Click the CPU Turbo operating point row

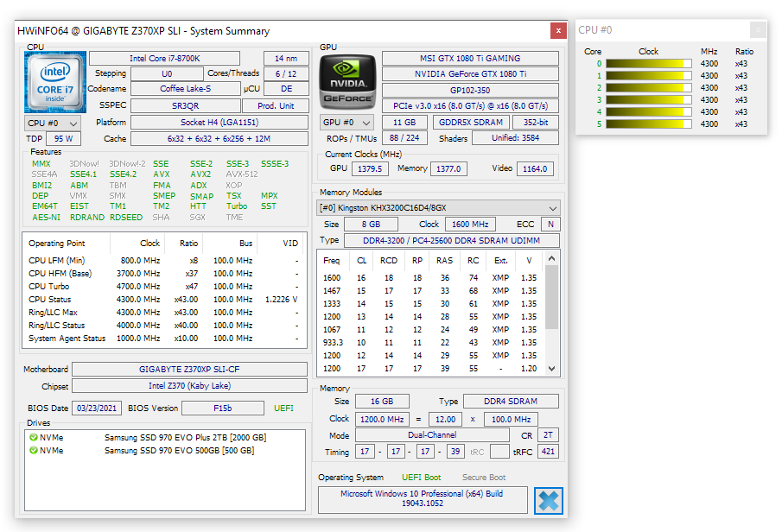(x=164, y=287)
